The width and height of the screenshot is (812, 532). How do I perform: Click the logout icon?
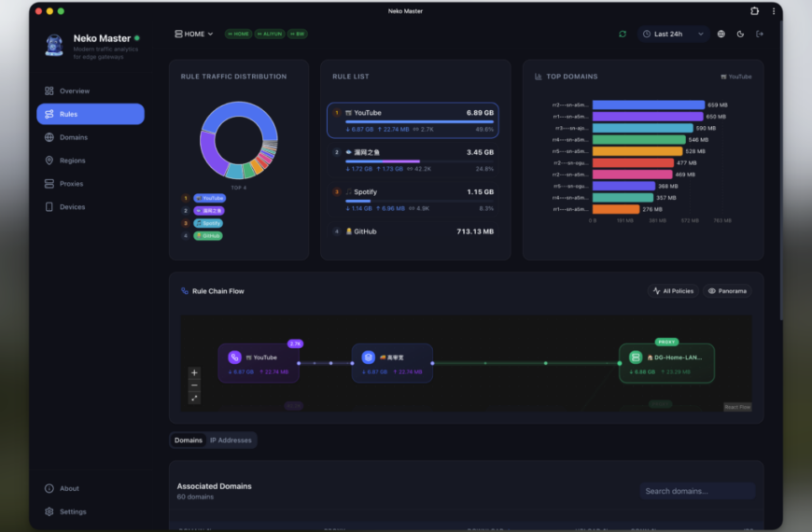[x=760, y=35]
